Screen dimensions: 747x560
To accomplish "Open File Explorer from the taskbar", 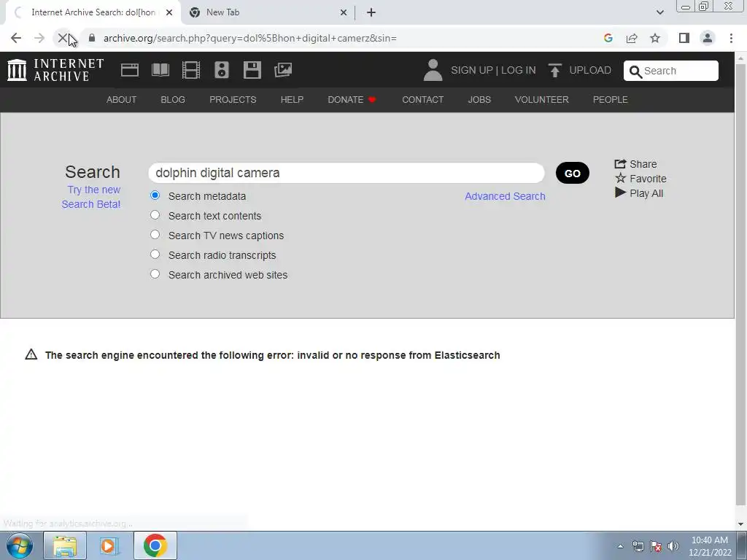I will (65, 545).
